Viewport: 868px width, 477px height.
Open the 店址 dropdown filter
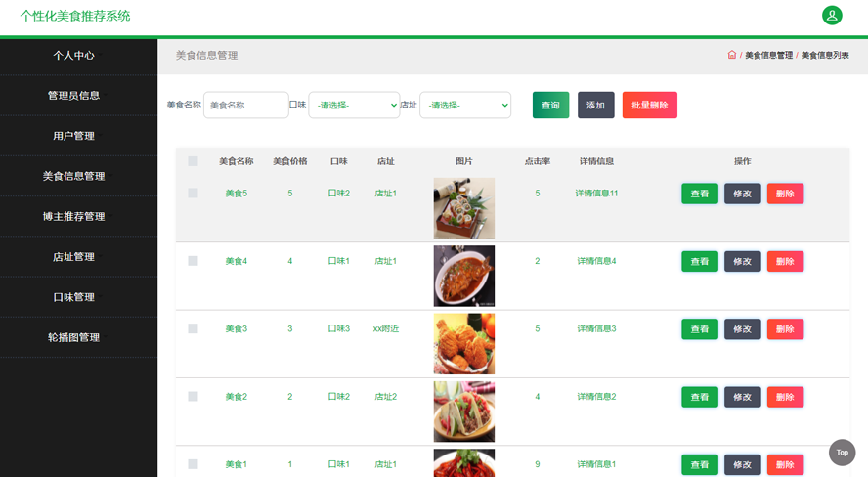465,105
